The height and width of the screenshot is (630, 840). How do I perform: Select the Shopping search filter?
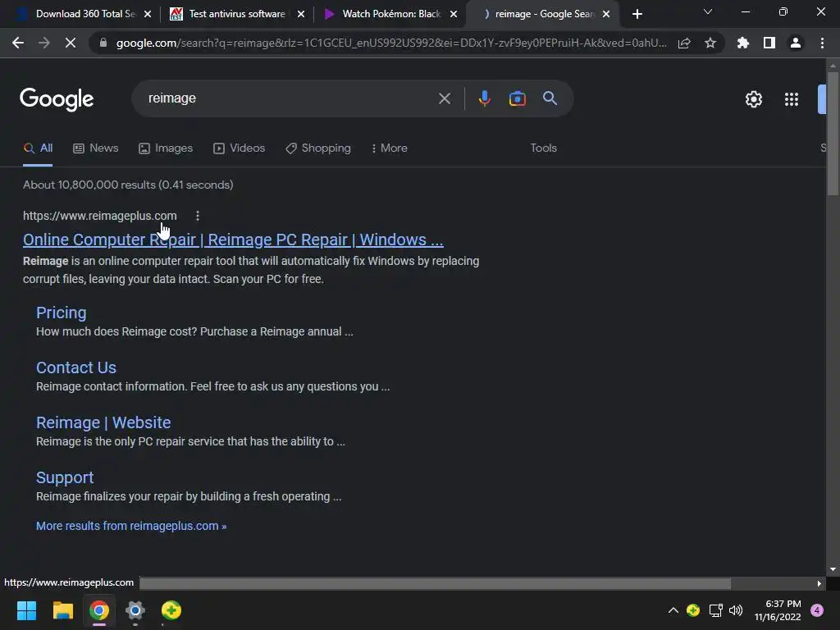click(x=318, y=148)
